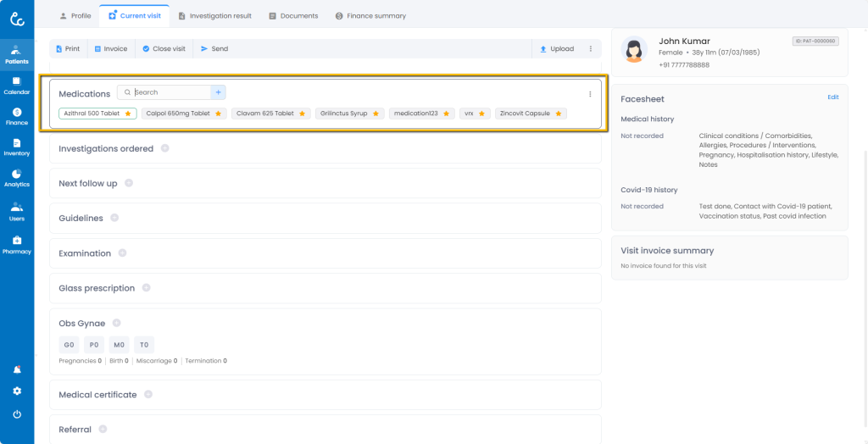The width and height of the screenshot is (868, 444).
Task: Go to Inventory in sidebar
Action: tap(16, 147)
